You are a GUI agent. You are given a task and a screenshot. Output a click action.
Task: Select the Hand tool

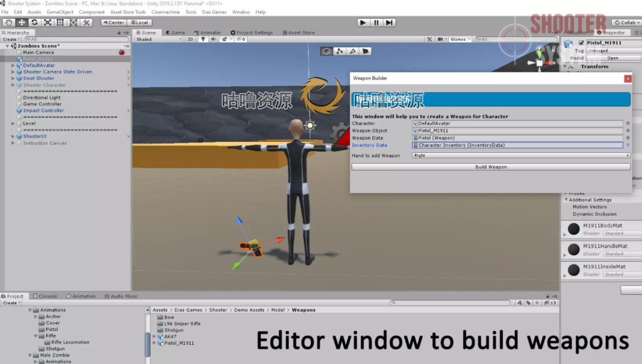click(9, 23)
